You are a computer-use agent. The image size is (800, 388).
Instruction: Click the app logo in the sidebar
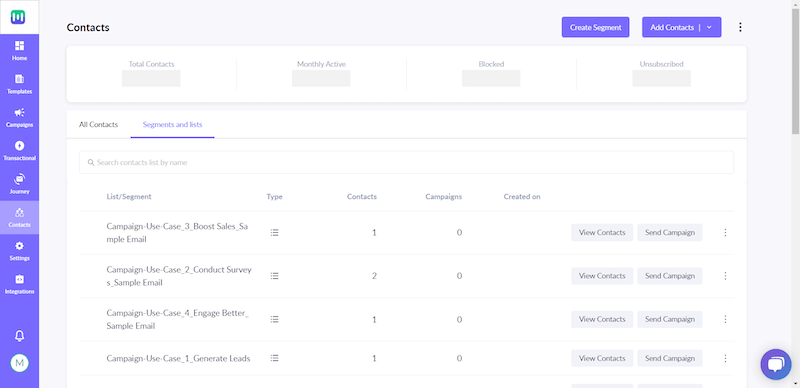point(19,17)
